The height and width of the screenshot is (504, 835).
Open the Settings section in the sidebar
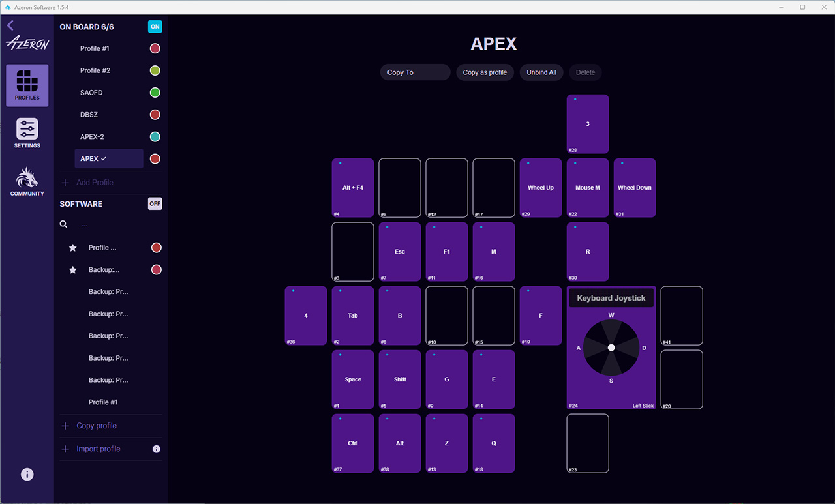point(27,133)
